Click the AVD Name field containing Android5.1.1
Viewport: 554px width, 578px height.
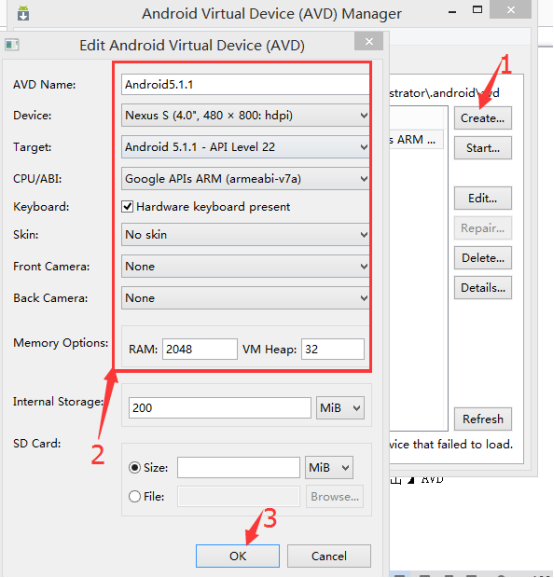[x=245, y=85]
